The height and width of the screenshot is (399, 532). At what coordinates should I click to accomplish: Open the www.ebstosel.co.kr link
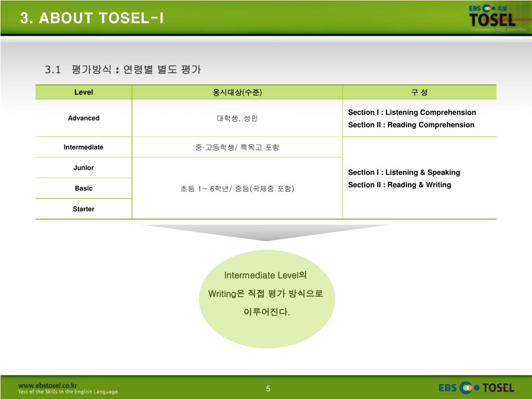click(47, 385)
